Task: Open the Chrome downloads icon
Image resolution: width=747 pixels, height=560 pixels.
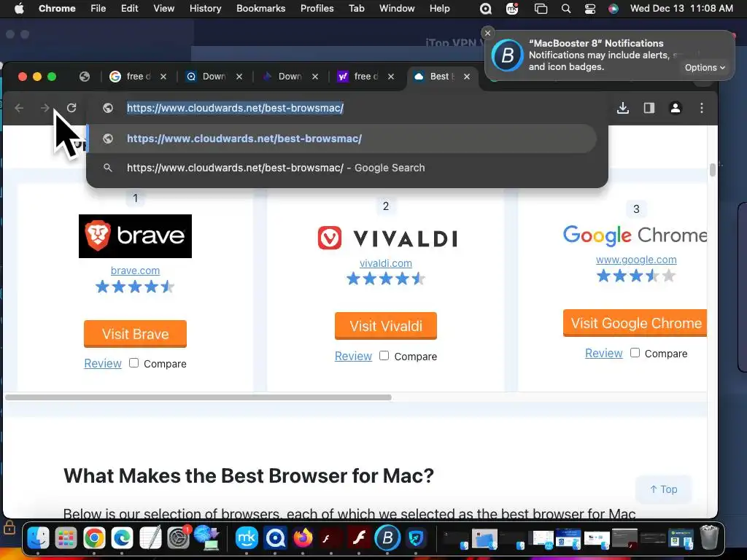Action: pos(623,108)
